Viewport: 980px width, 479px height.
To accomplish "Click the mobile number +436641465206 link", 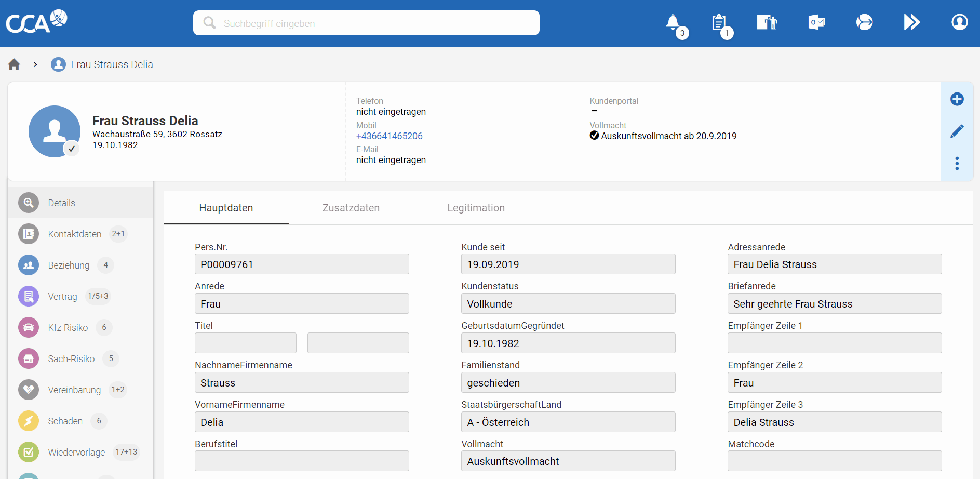I will (390, 136).
